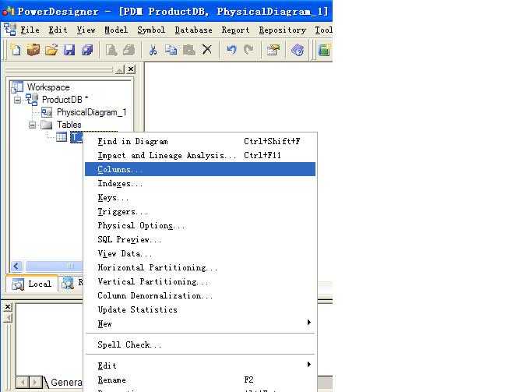Open the Repository menu
This screenshot has height=392, width=532.
click(x=282, y=30)
